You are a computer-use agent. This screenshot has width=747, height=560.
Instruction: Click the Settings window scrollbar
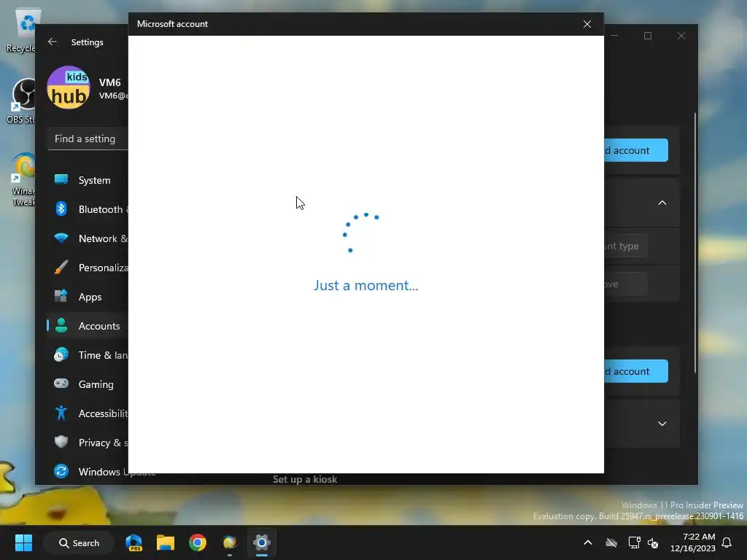tap(695, 243)
